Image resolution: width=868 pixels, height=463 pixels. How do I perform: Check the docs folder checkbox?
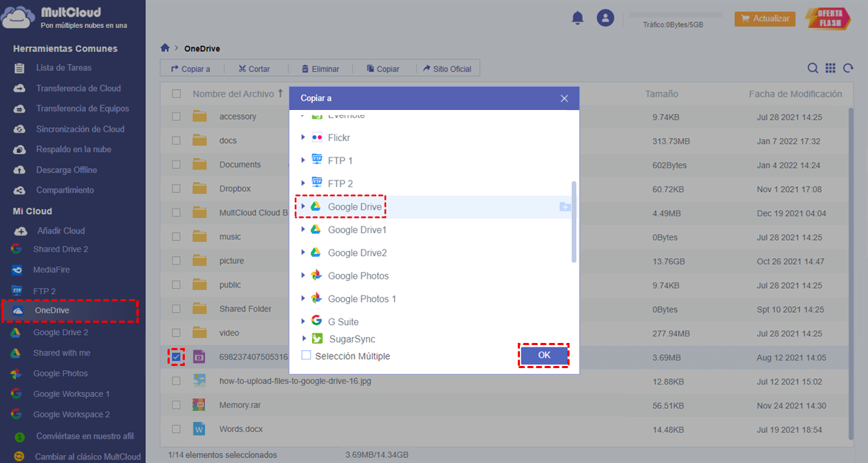click(177, 141)
